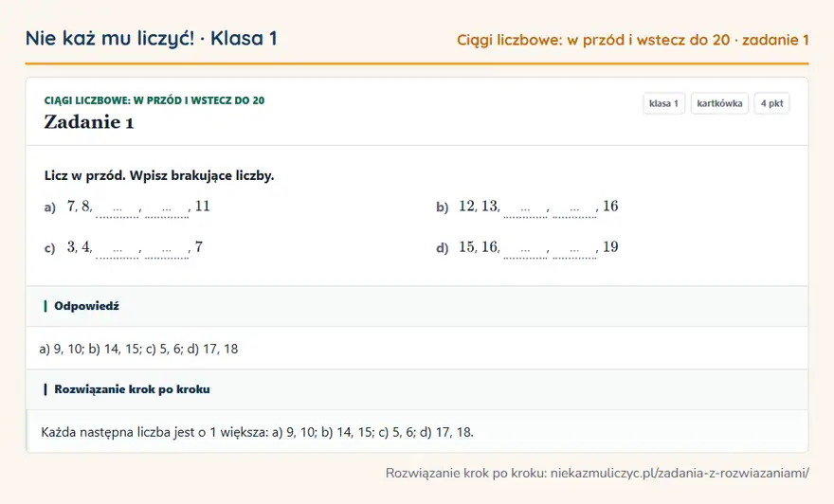Click the numbers '7, 8' in sequence a)
The height and width of the screenshot is (504, 834).
point(80,207)
